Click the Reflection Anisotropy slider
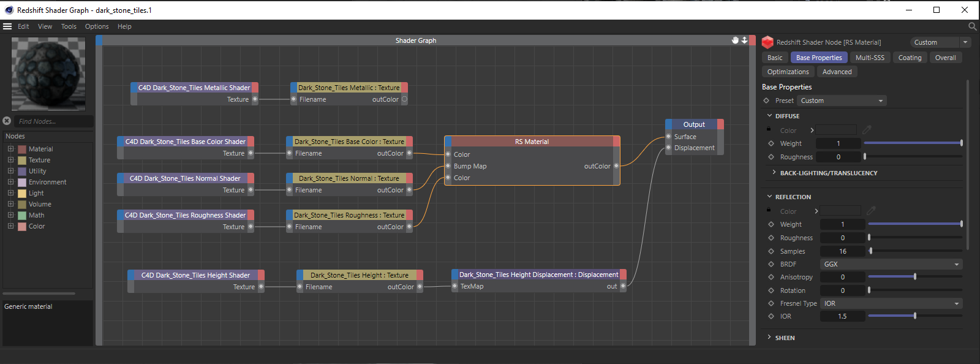Image resolution: width=980 pixels, height=364 pixels. pyautogui.click(x=915, y=277)
